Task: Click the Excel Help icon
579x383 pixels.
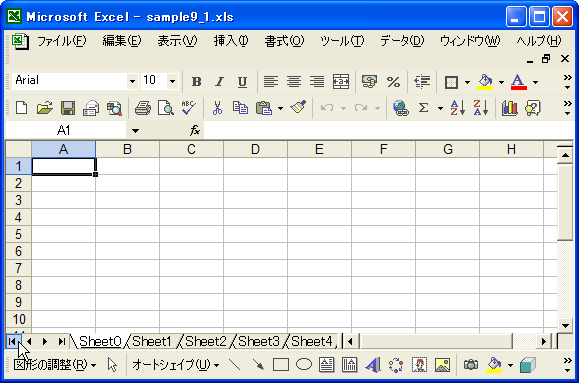Action: tap(532, 108)
